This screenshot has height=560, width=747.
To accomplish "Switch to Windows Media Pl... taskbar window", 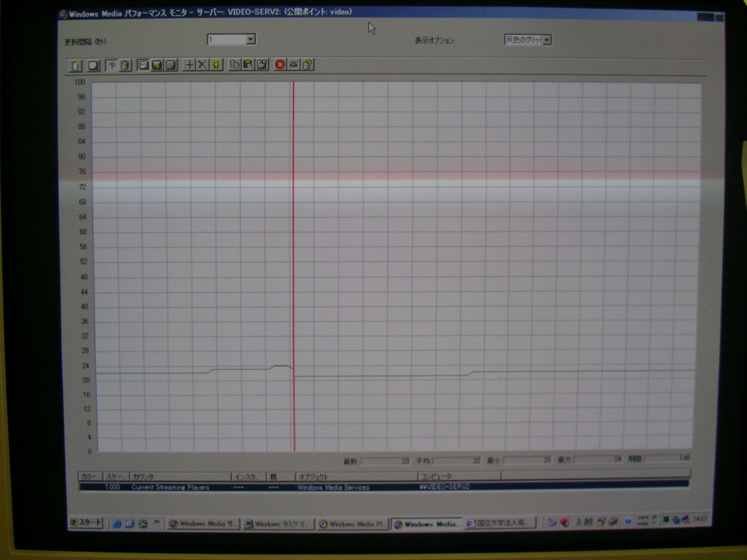I will point(352,524).
